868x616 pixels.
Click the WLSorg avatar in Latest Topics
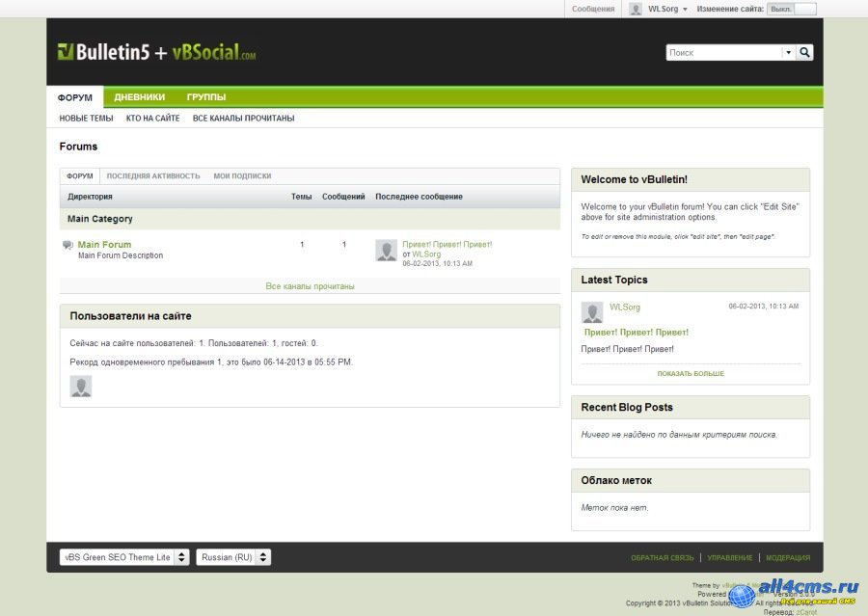(x=592, y=312)
